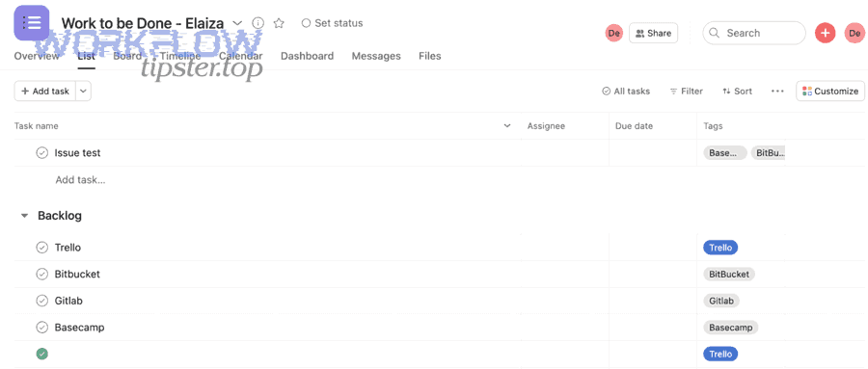
Task: Open the three-dots more options menu
Action: 777,92
